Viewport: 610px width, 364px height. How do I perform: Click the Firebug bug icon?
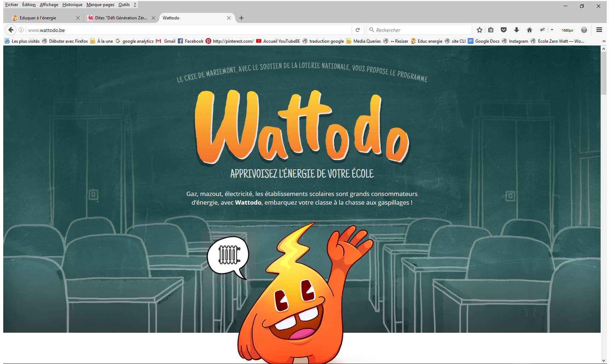(542, 30)
